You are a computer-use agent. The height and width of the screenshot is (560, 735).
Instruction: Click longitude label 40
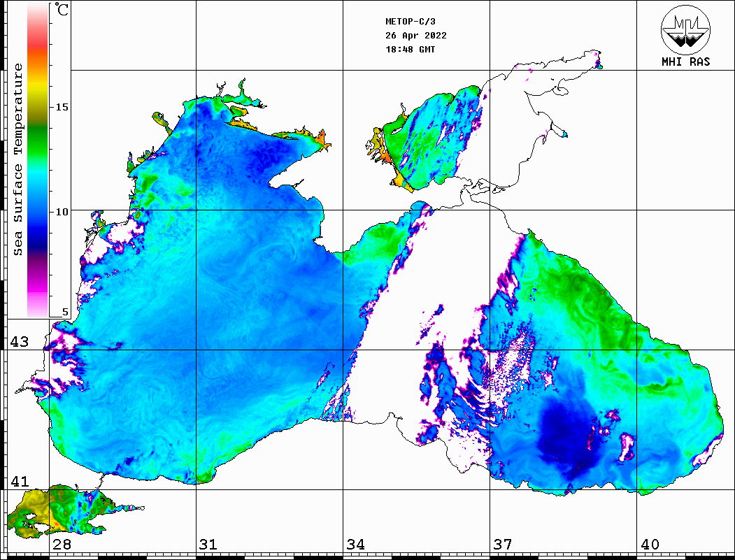pyautogui.click(x=650, y=545)
